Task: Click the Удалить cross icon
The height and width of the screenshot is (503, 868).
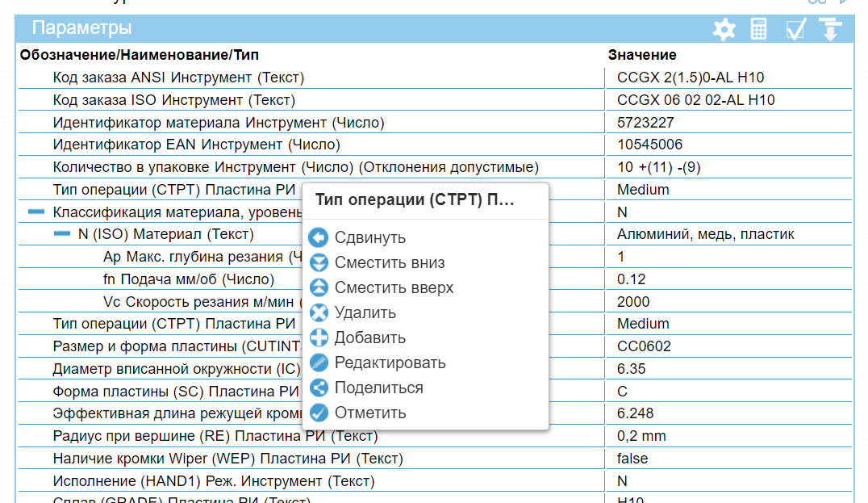Action: 319,312
